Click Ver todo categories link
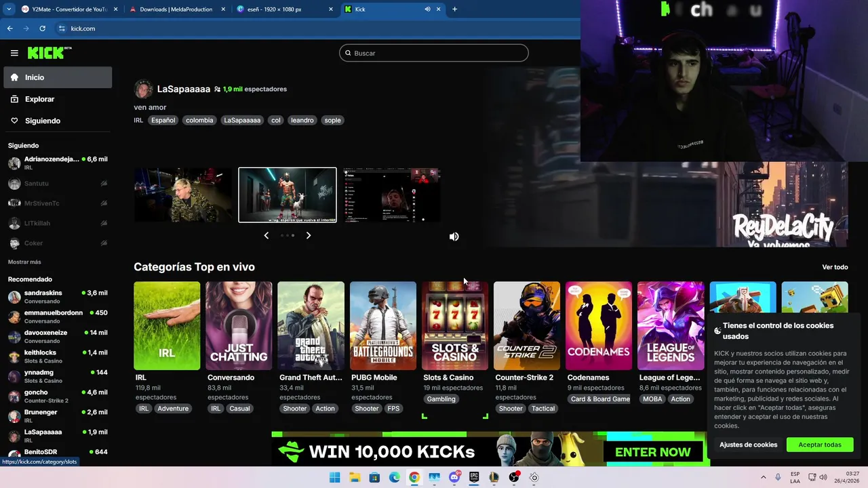The width and height of the screenshot is (868, 488). (x=835, y=267)
